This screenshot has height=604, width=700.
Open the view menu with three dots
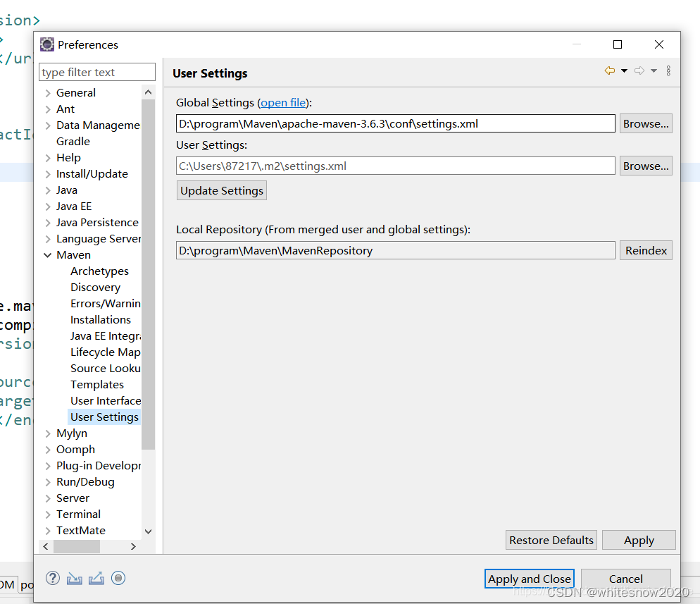[x=668, y=70]
